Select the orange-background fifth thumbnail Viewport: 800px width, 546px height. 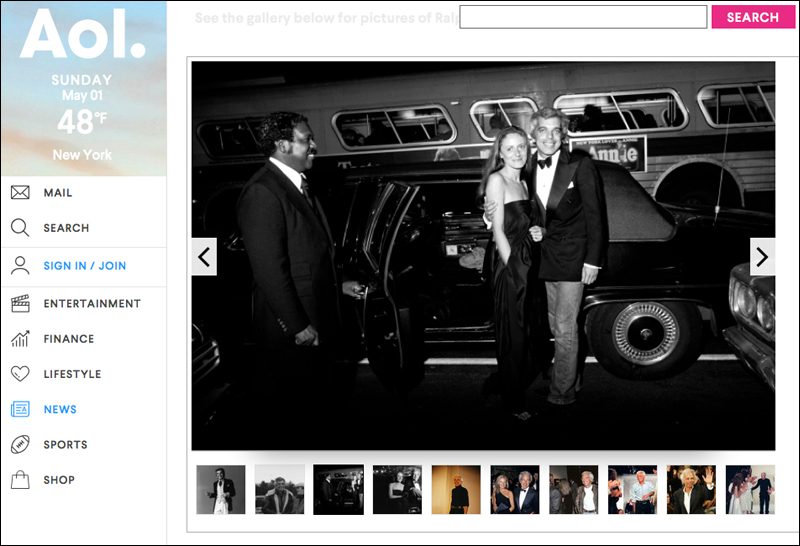[456, 489]
